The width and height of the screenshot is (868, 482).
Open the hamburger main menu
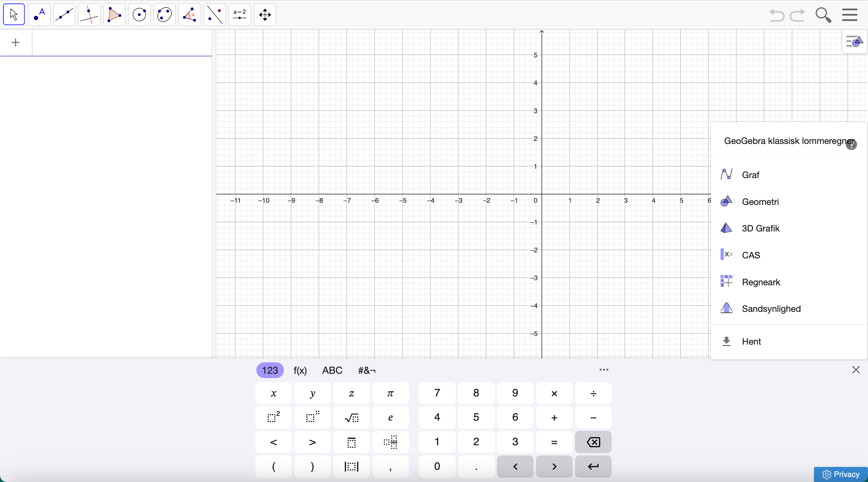click(849, 14)
